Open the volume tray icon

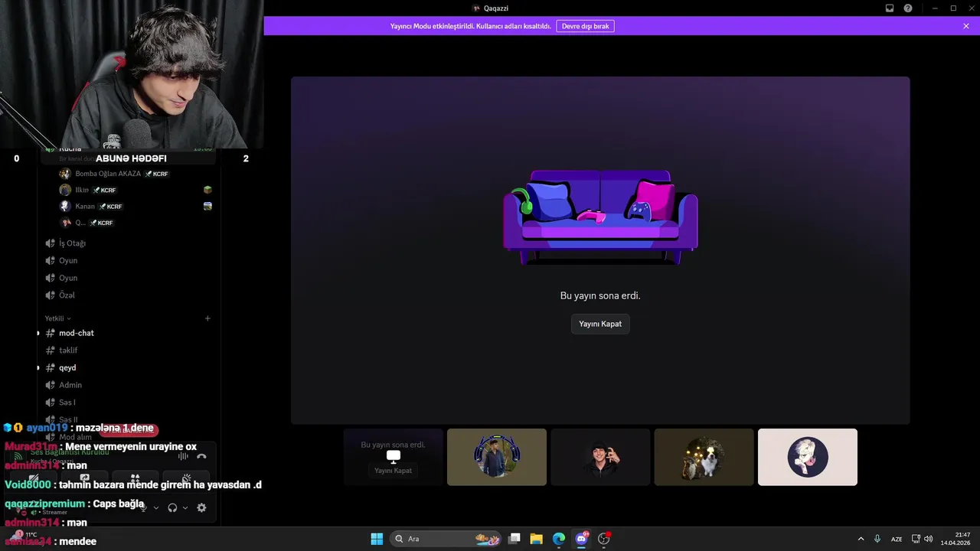(929, 539)
